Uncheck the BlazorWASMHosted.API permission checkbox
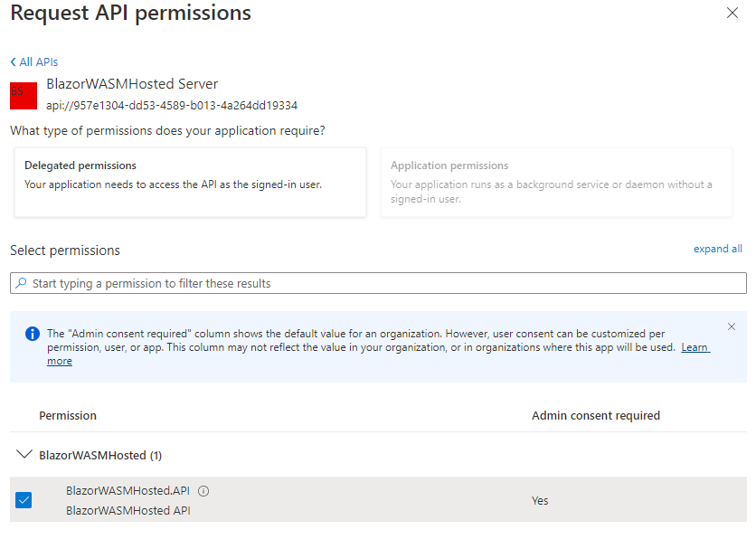The image size is (756, 539). coord(24,500)
